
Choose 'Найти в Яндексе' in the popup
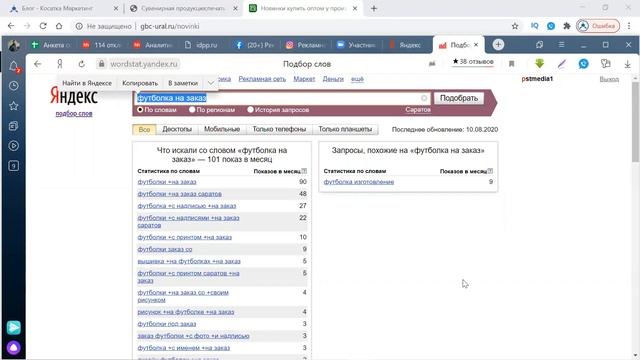87,83
